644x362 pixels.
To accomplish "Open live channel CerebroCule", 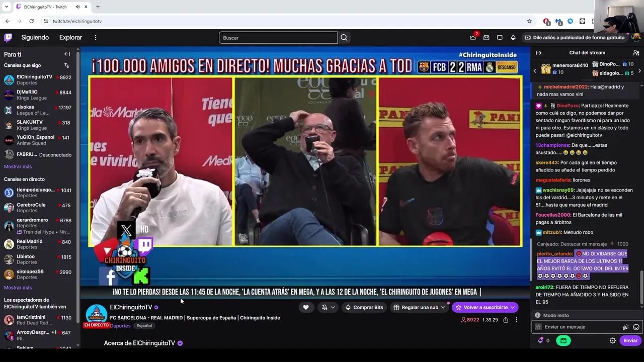I will click(38, 208).
